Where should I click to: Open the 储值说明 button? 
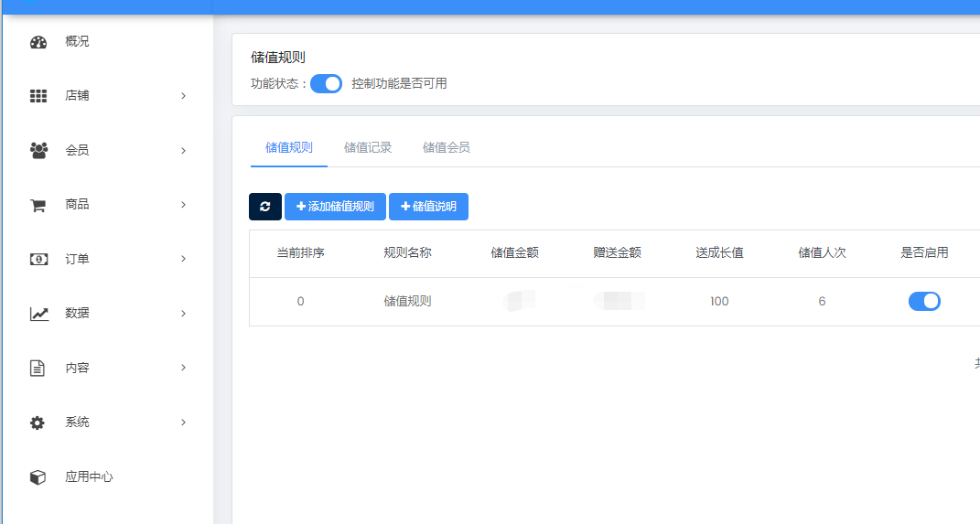[x=428, y=207]
